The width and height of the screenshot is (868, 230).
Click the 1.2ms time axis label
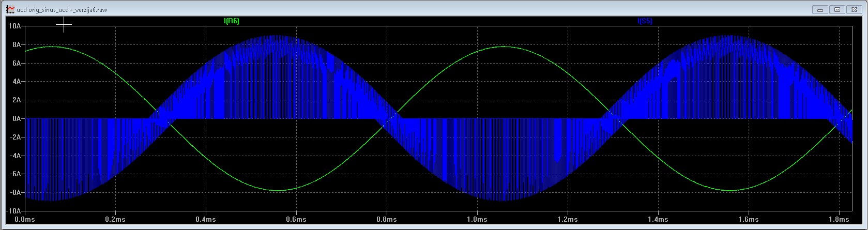[568, 219]
